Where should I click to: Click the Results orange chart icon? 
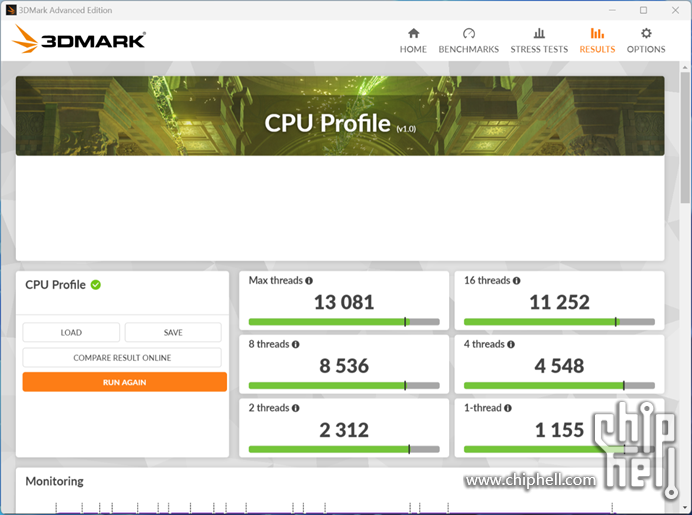click(x=597, y=33)
